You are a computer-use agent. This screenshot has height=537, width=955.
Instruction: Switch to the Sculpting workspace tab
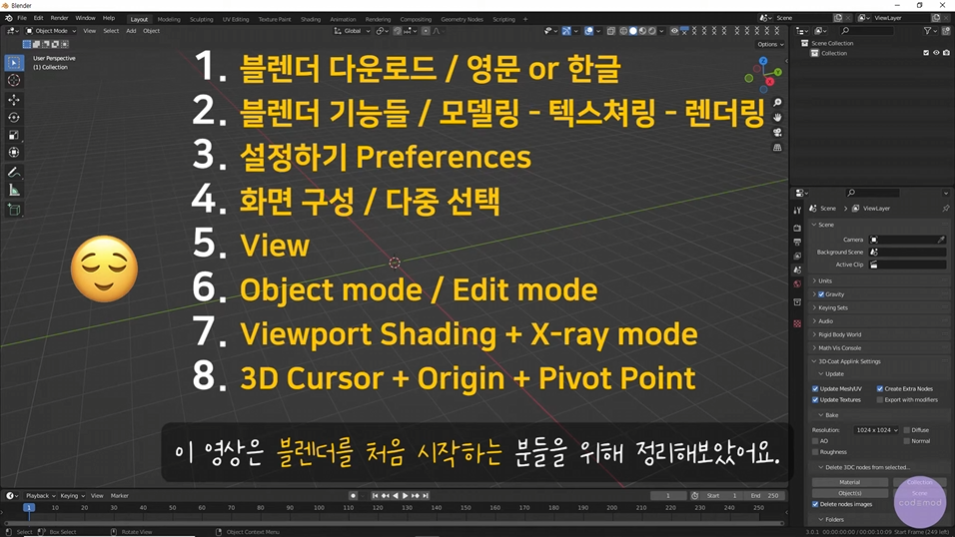coord(202,19)
